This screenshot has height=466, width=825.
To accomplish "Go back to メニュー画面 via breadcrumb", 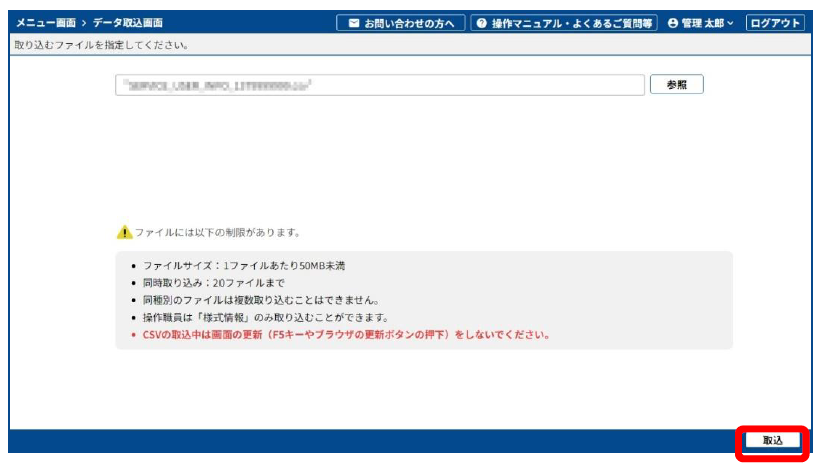I will pos(45,23).
